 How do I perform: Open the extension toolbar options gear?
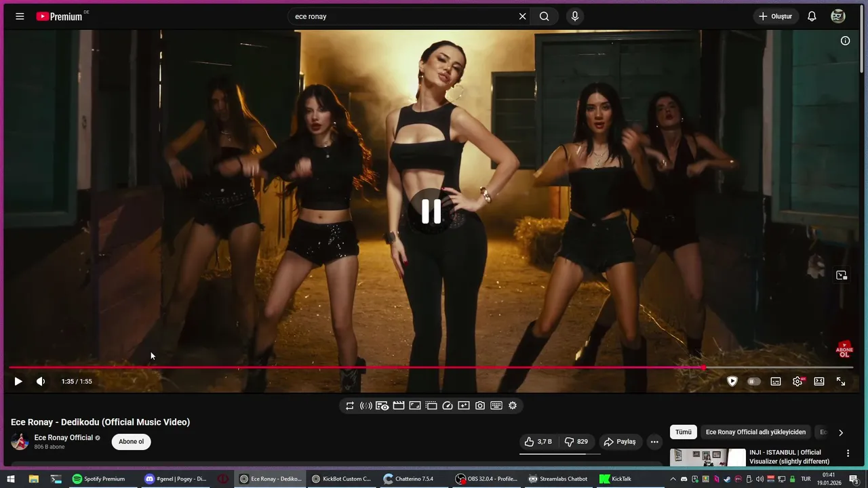click(513, 405)
